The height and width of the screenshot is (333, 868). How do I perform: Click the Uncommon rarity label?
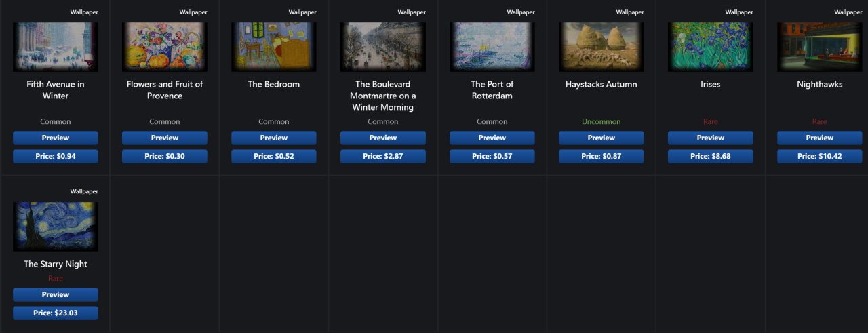point(601,122)
